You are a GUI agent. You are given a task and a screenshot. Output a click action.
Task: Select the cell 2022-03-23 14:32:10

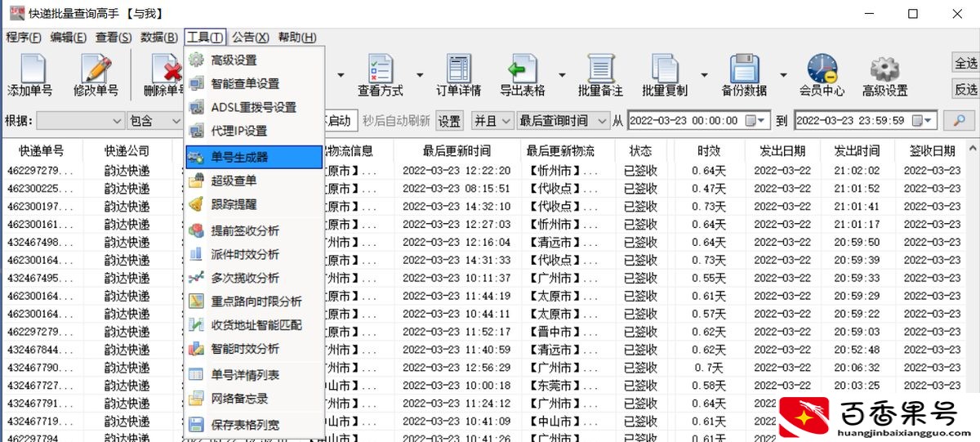457,206
